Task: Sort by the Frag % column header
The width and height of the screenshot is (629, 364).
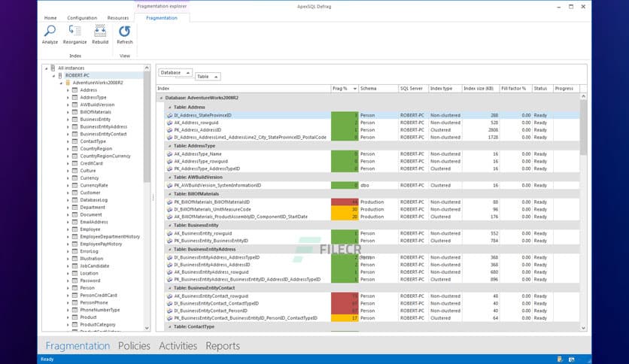Action: point(344,89)
